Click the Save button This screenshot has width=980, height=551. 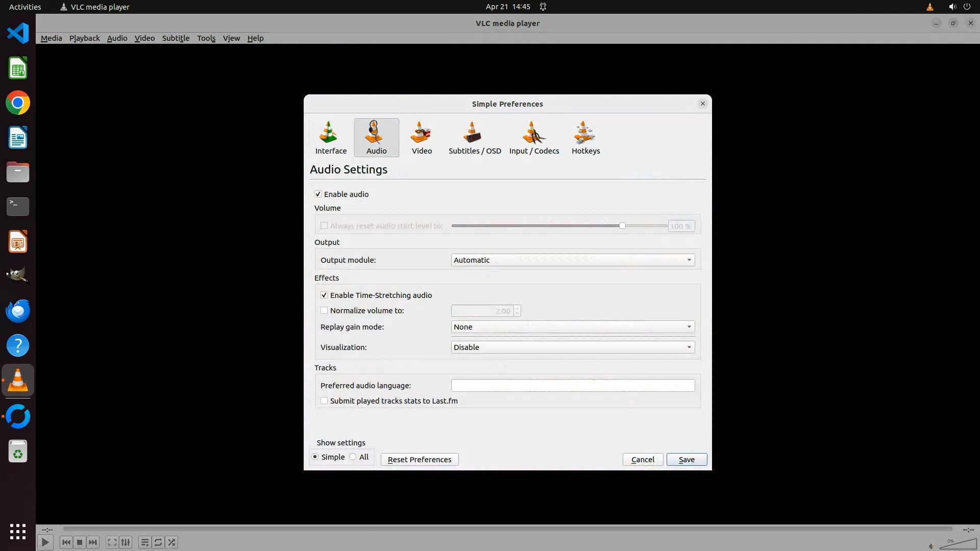coord(686,460)
